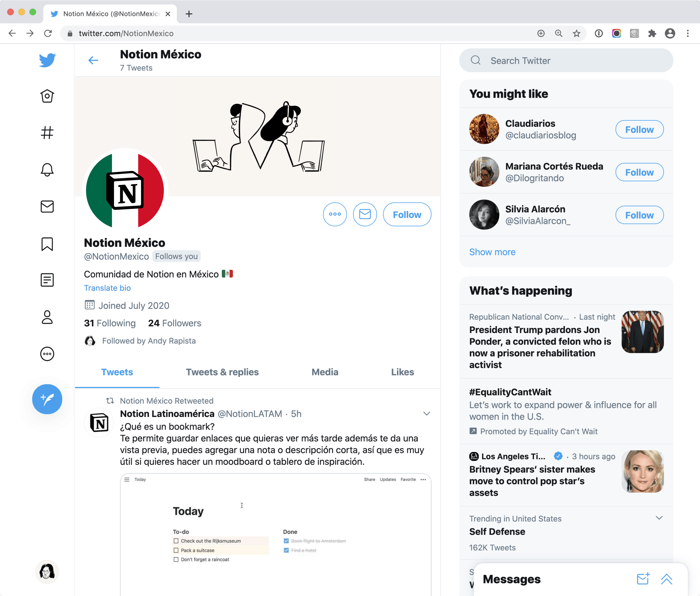Open the dropdown on the Notion Latinoamérica tweet

pyautogui.click(x=427, y=413)
